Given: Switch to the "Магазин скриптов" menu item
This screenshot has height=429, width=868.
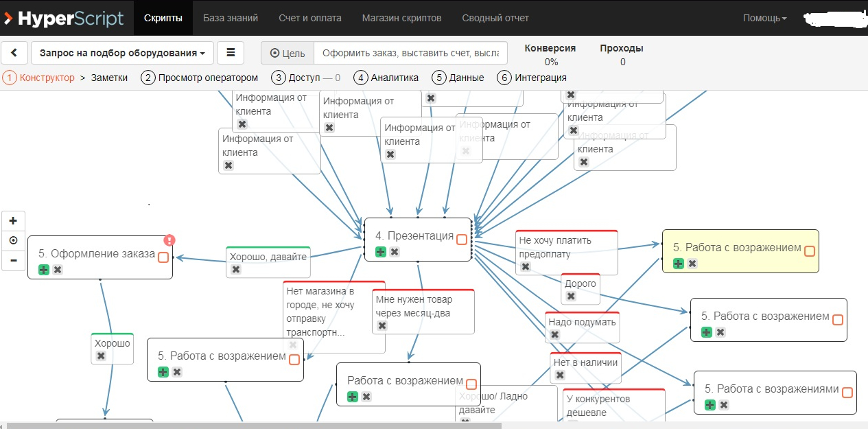Looking at the screenshot, I should pos(401,18).
